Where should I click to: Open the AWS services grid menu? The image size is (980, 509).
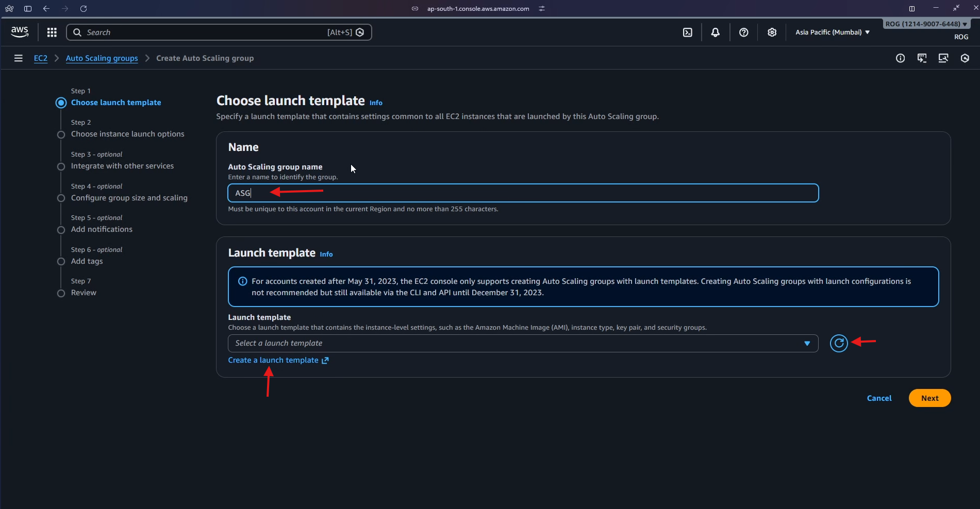click(x=52, y=32)
